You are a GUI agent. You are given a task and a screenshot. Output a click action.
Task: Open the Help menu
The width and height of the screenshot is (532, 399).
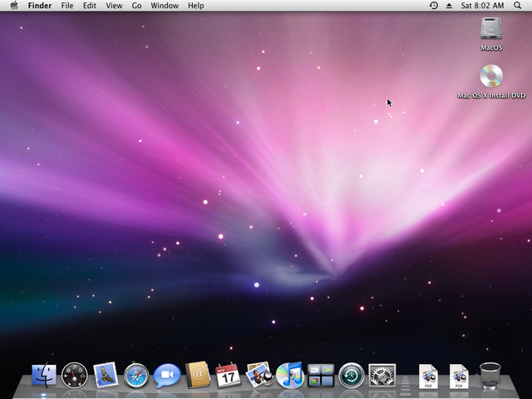pyautogui.click(x=196, y=6)
